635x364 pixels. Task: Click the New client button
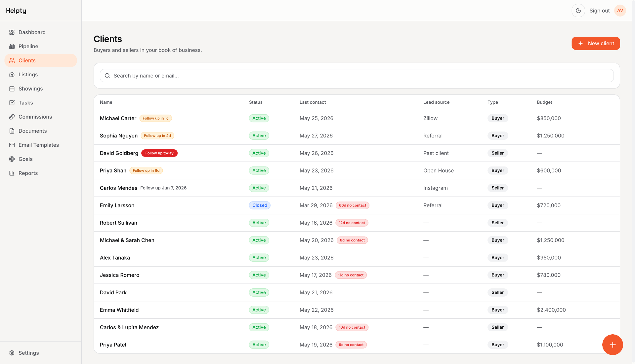click(596, 43)
